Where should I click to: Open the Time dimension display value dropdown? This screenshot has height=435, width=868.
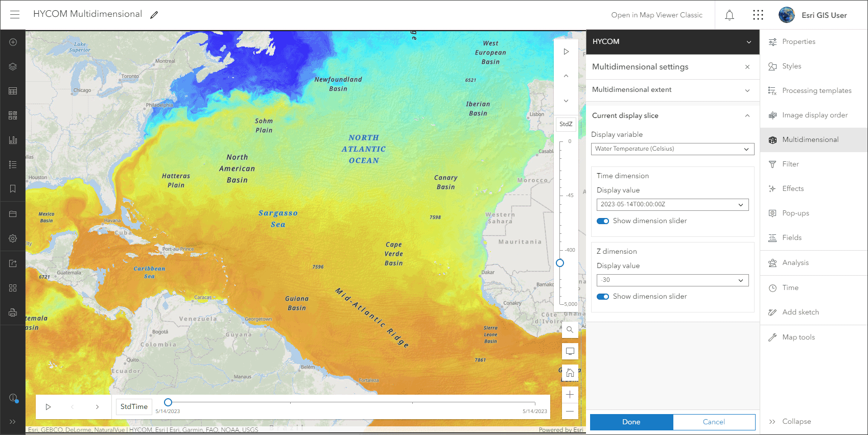(672, 204)
